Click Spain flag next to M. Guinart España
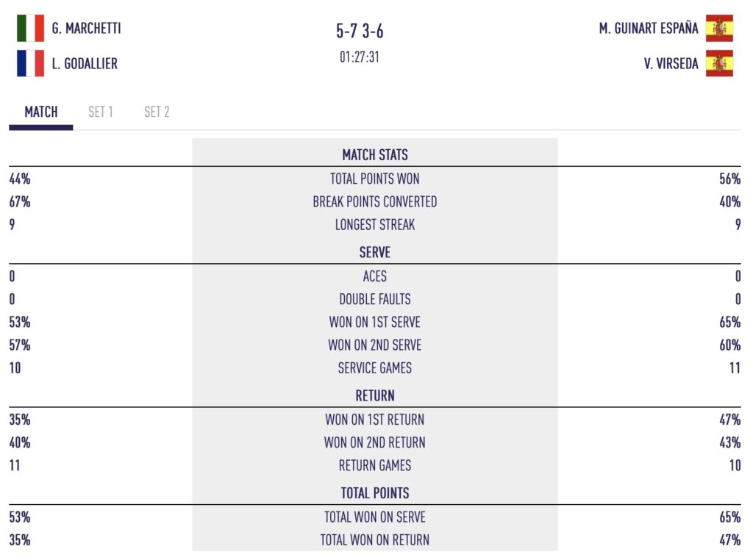This screenshot has width=753, height=560. (719, 29)
